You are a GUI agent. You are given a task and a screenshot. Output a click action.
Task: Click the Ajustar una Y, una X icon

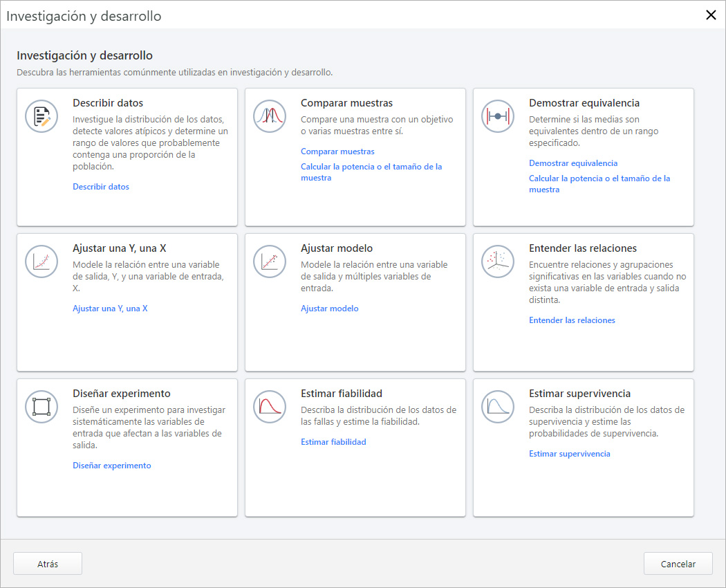pos(42,261)
